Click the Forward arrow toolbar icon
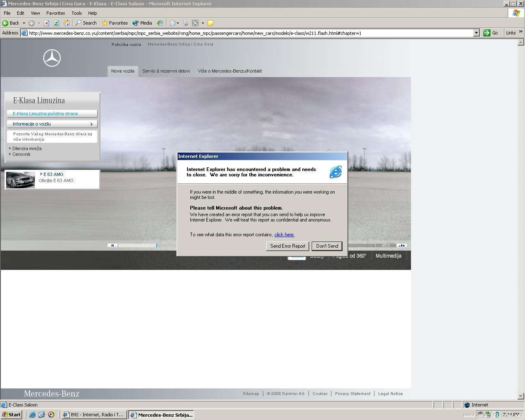Viewport: 525px width, 420px height. 31,23
